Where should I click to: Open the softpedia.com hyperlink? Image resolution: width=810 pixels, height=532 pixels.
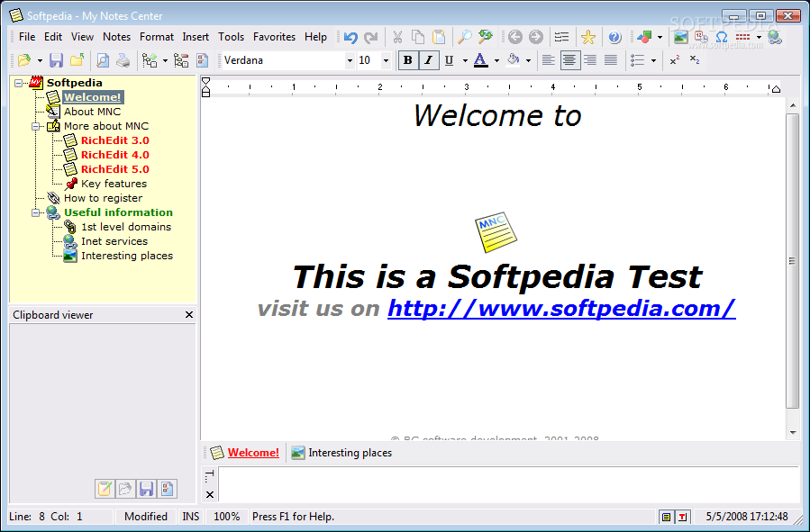coord(561,309)
